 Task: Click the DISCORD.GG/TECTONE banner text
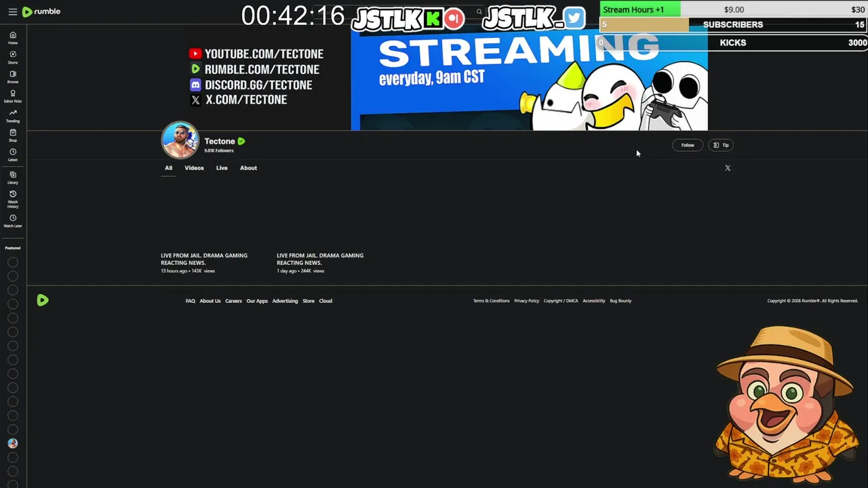[258, 85]
